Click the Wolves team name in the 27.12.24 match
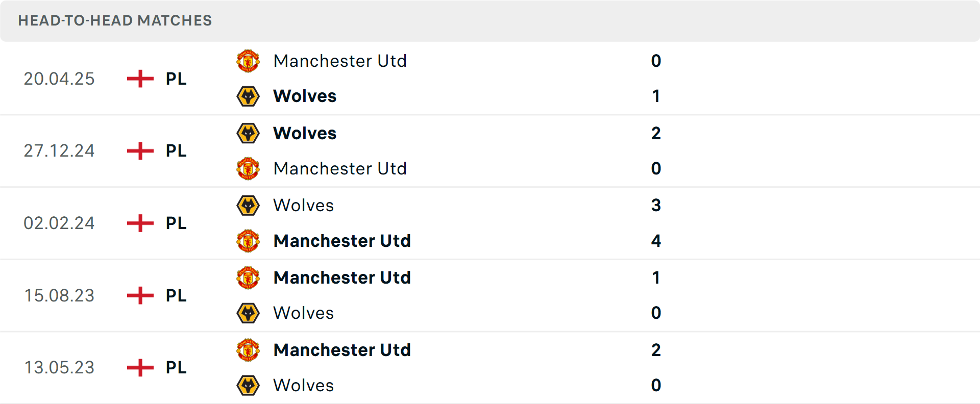 point(305,133)
